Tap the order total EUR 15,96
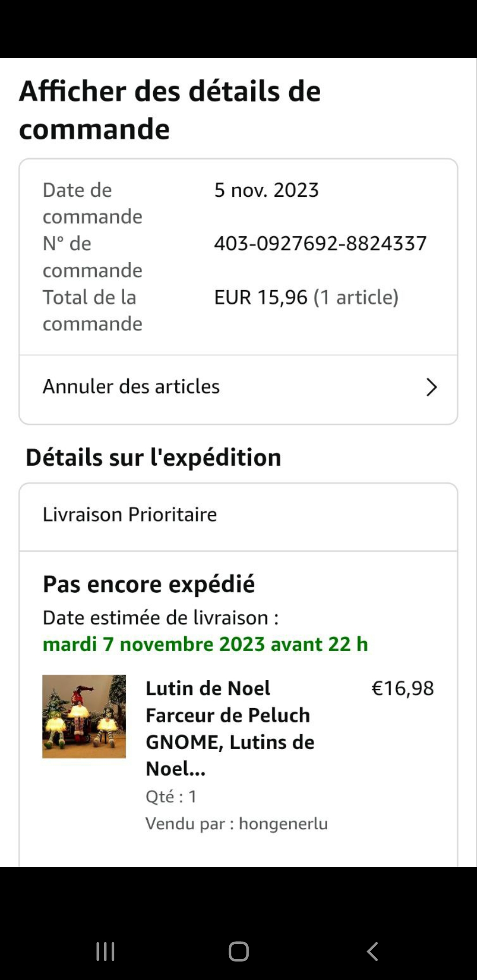 point(261,297)
